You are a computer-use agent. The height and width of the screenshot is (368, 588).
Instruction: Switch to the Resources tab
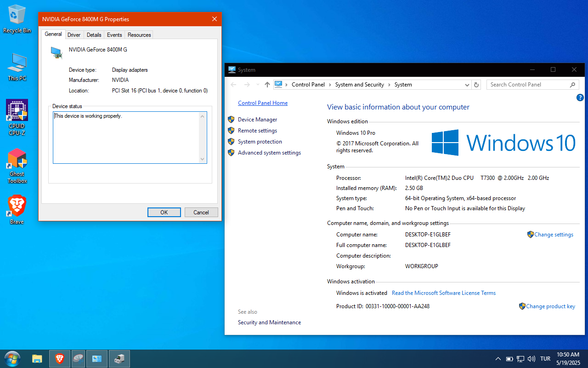coord(139,35)
